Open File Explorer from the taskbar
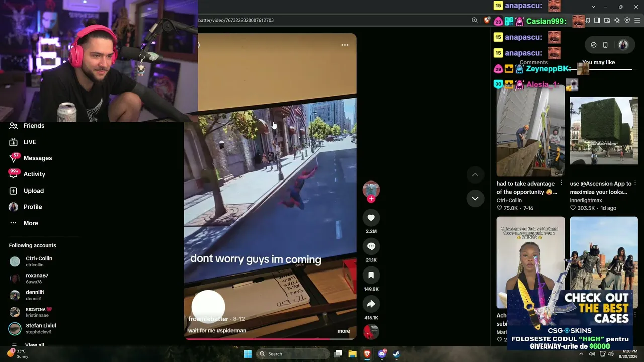The height and width of the screenshot is (362, 644). [352, 354]
